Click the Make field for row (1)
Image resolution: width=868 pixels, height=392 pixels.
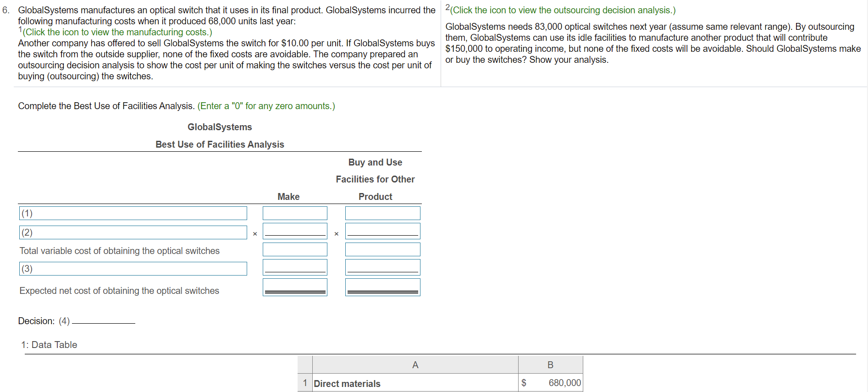295,213
